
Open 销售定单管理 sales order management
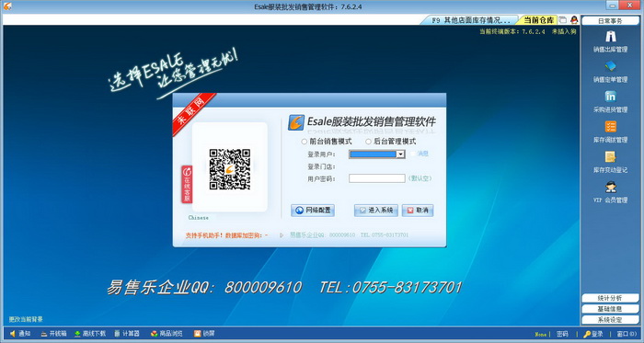point(610,73)
